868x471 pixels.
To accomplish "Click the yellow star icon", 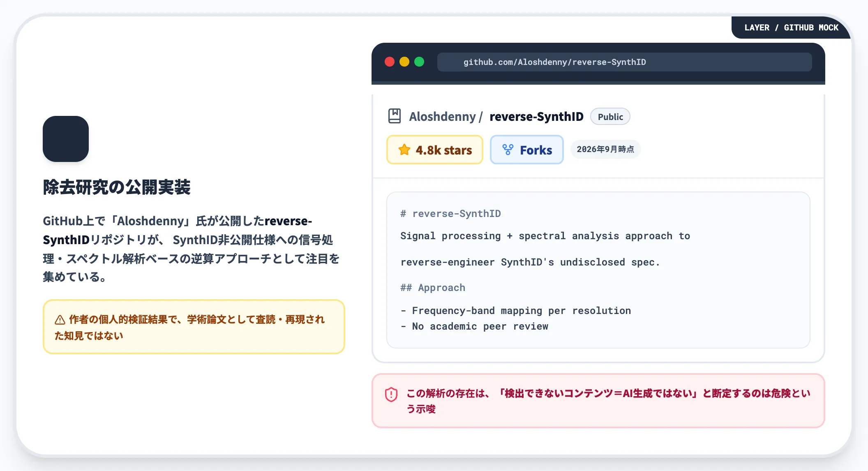I will coord(404,150).
